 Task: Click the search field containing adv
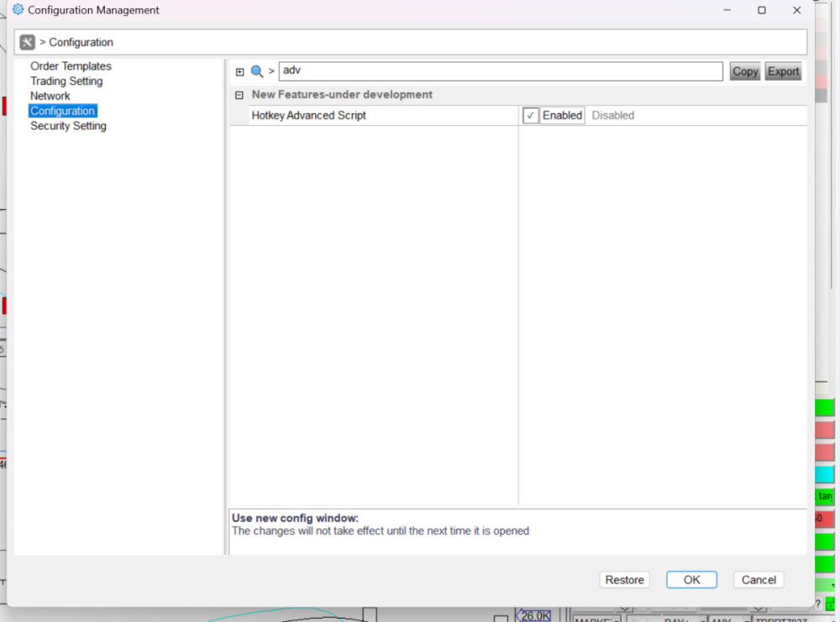[500, 71]
